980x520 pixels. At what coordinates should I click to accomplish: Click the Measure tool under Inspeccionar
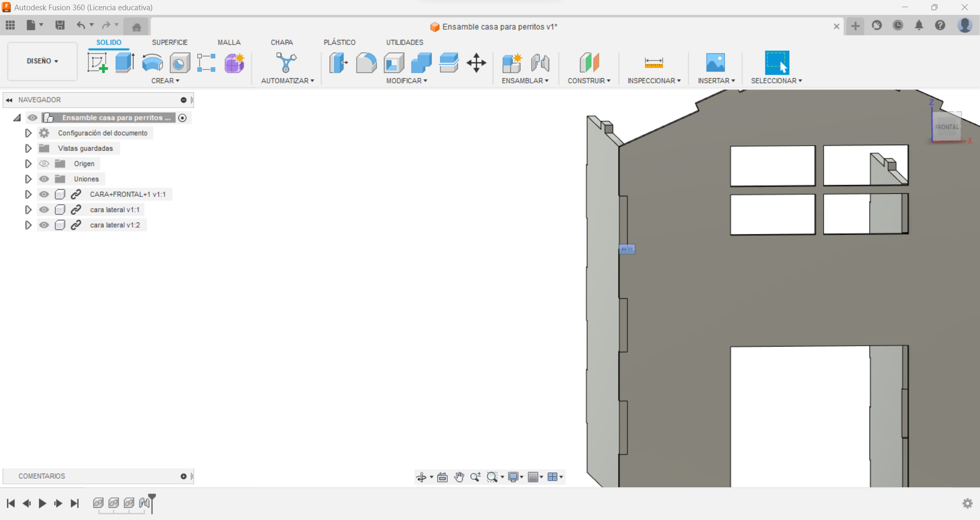tap(654, 63)
